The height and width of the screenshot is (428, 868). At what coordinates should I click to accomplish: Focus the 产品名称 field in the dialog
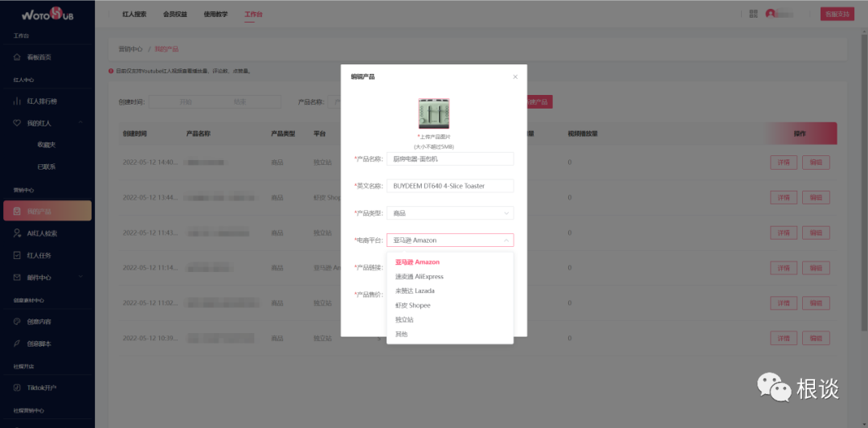pos(450,159)
